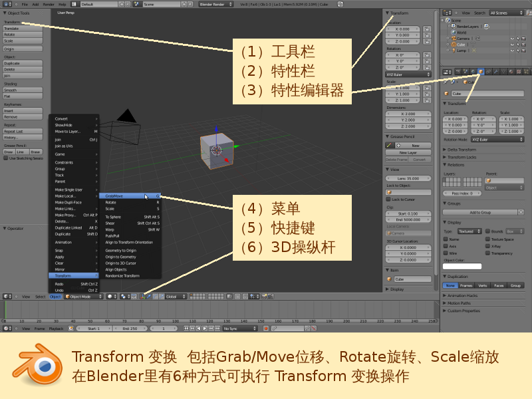Click the Blender info editor icon
Screen dimensions: 532x399
(7, 4)
